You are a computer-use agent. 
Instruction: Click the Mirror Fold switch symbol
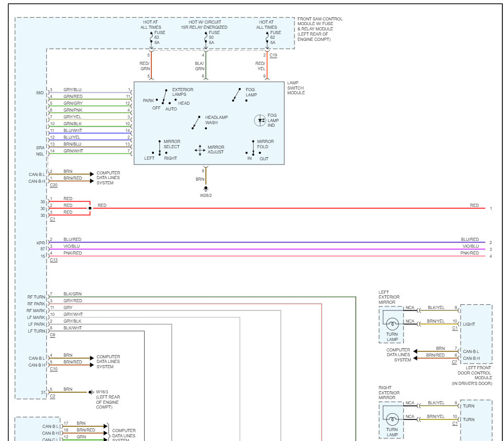coord(253,148)
